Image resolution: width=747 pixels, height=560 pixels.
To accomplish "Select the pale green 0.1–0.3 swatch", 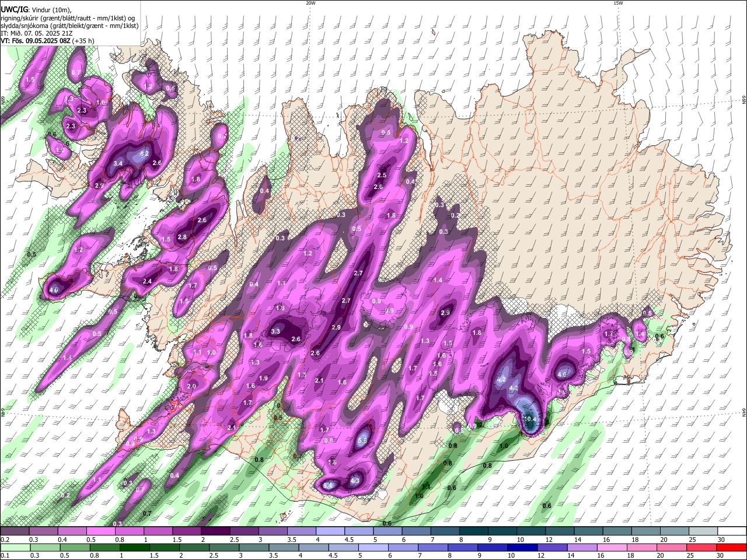I will click(15, 548).
